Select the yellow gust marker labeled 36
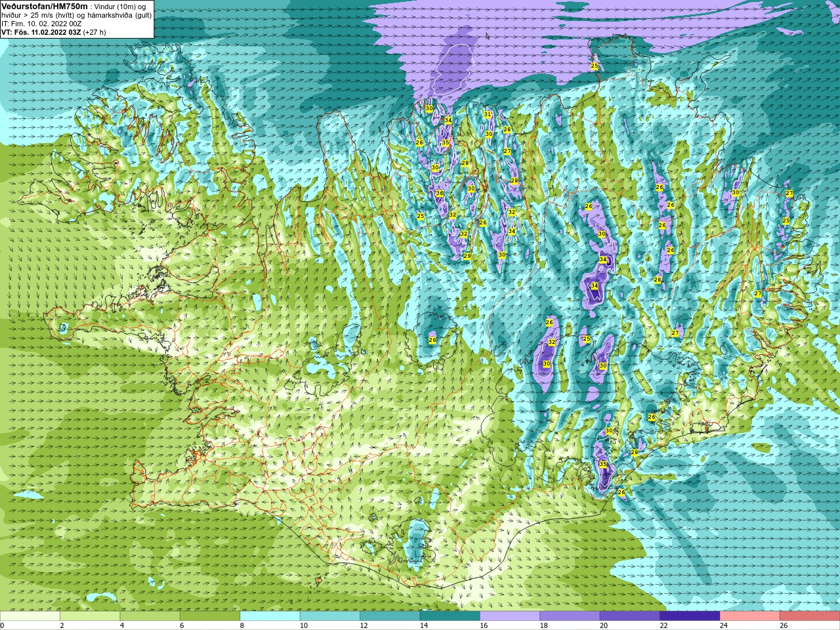 coord(439,194)
